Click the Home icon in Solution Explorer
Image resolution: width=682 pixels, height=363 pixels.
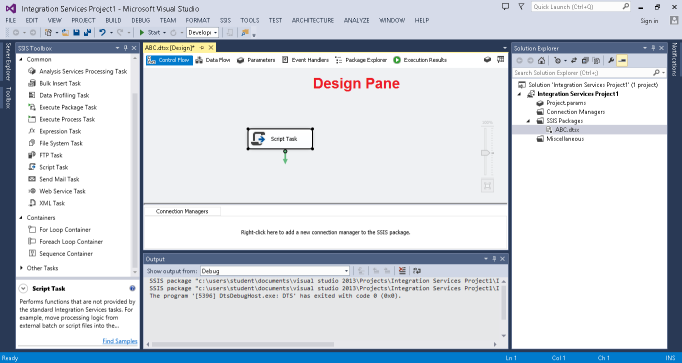click(541, 61)
